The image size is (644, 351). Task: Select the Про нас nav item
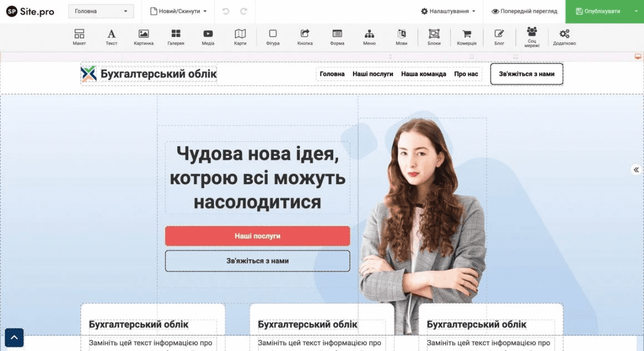466,74
